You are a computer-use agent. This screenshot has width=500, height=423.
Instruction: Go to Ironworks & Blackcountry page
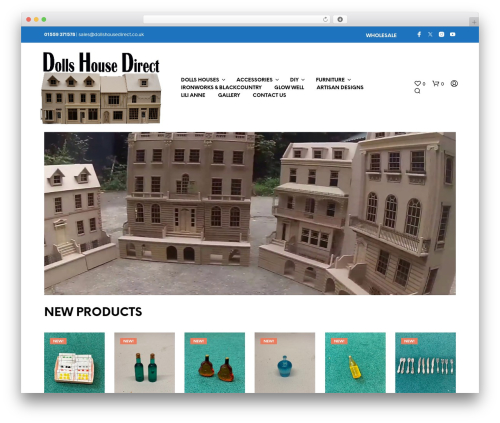(221, 87)
